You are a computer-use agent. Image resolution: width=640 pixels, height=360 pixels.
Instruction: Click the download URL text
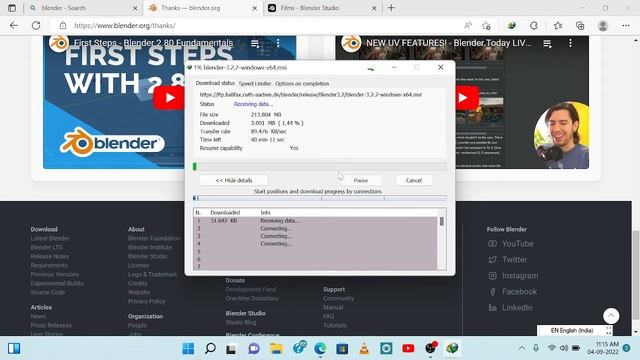[311, 95]
